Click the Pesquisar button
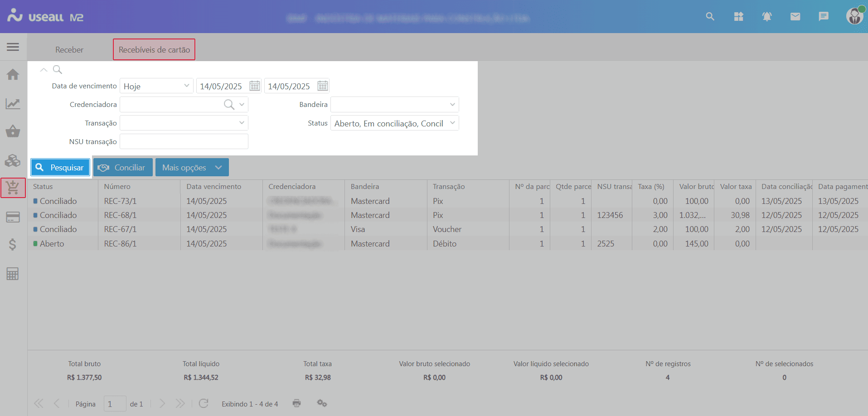Image resolution: width=868 pixels, height=416 pixels. pyautogui.click(x=60, y=168)
